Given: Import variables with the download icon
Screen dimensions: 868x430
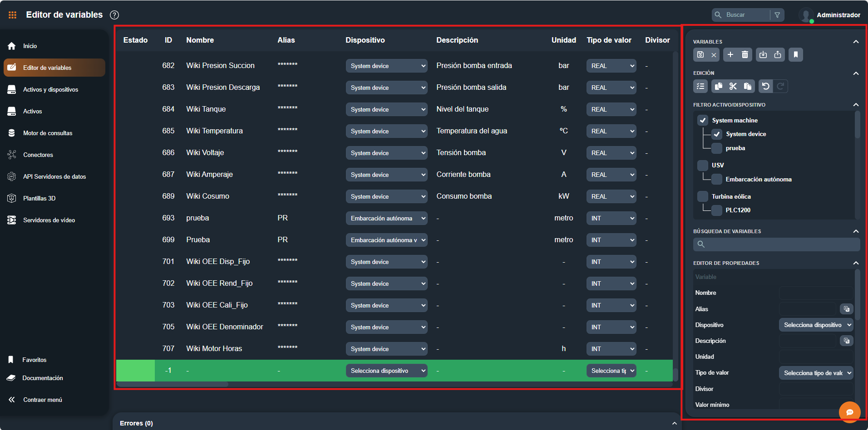Looking at the screenshot, I should (x=763, y=54).
